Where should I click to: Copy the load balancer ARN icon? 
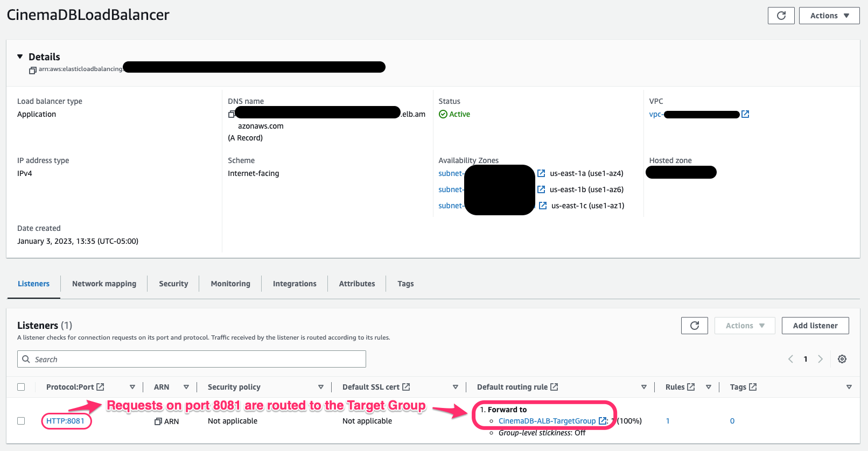(x=33, y=70)
